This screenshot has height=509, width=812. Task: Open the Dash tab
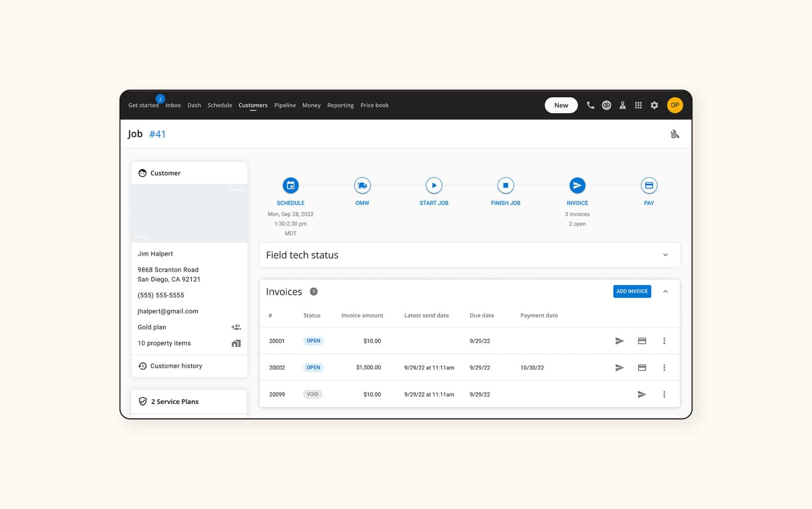click(194, 105)
